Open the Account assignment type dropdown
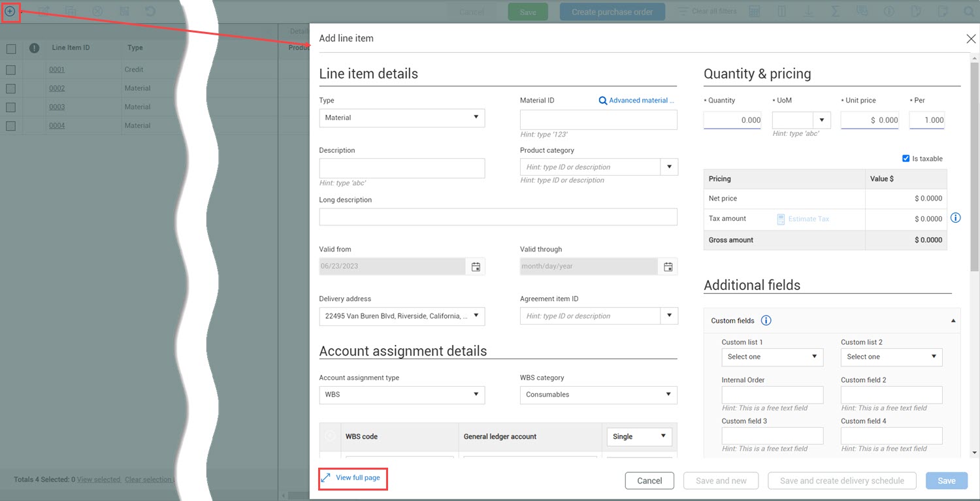Image resolution: width=980 pixels, height=501 pixels. [402, 395]
